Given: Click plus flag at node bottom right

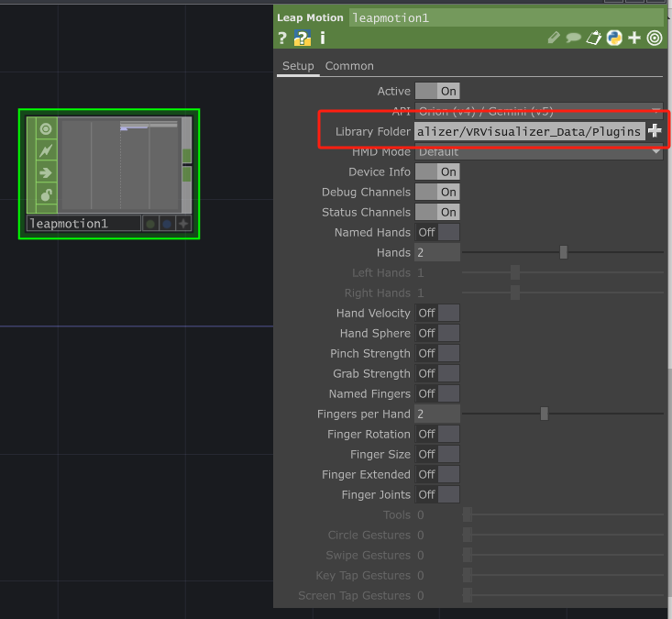Looking at the screenshot, I should click(183, 224).
